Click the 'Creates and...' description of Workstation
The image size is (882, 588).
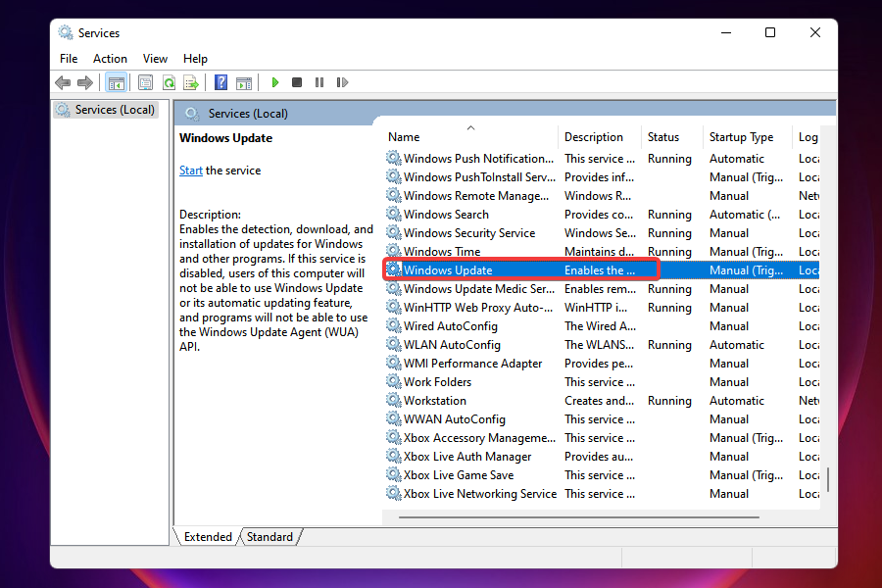click(599, 400)
